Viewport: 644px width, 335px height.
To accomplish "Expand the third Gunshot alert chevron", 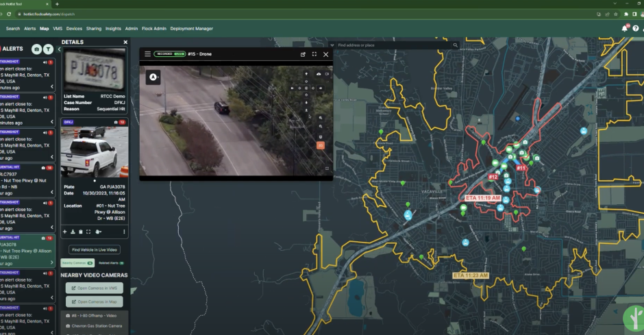I will point(52,157).
